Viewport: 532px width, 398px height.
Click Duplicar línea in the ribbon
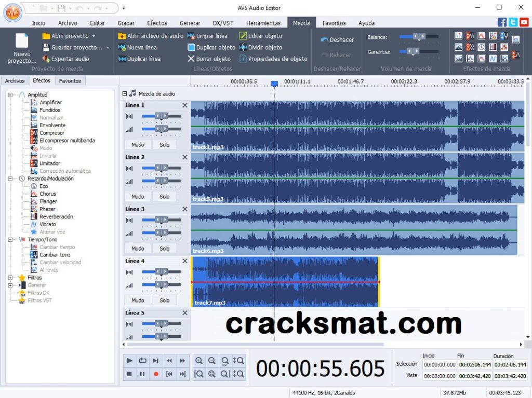[x=139, y=59]
